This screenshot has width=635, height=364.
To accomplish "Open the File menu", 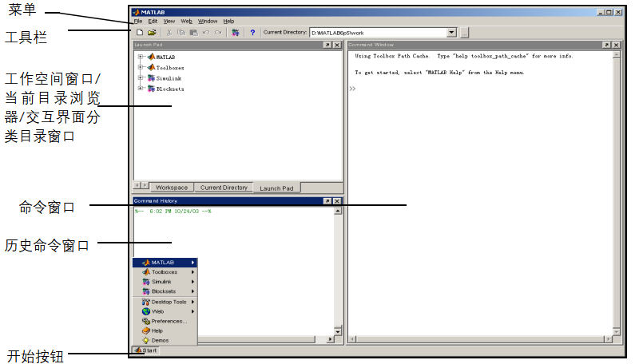I will [138, 21].
